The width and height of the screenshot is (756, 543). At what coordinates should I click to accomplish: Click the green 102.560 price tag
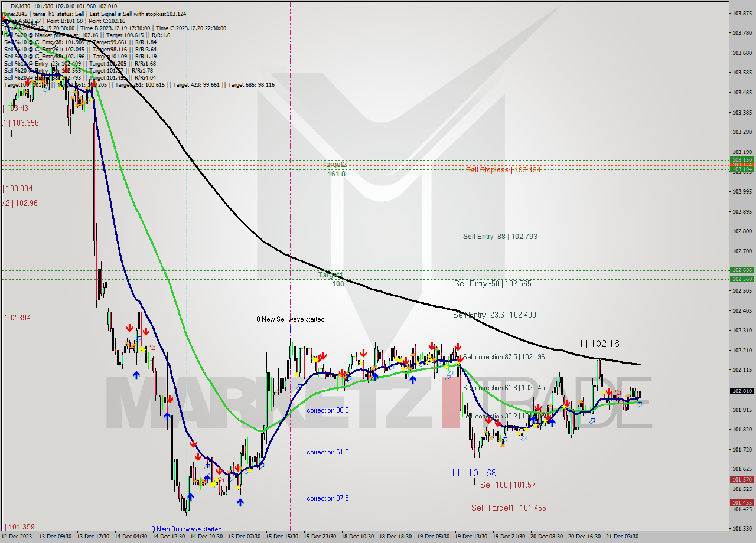(x=742, y=279)
